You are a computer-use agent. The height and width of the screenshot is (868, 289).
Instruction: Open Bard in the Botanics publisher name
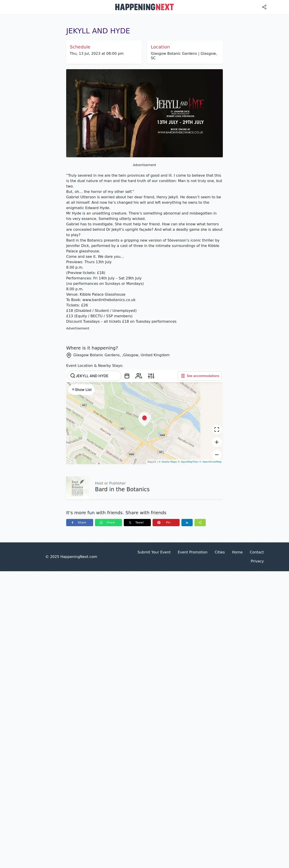[x=122, y=490]
